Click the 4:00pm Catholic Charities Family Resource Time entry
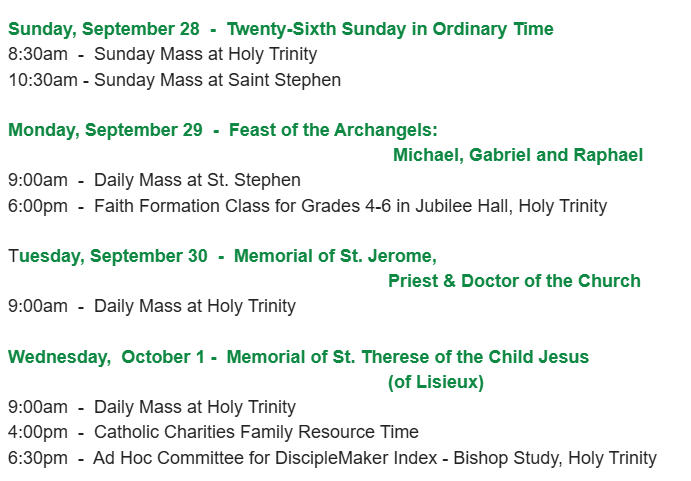The image size is (691, 481). [x=213, y=432]
